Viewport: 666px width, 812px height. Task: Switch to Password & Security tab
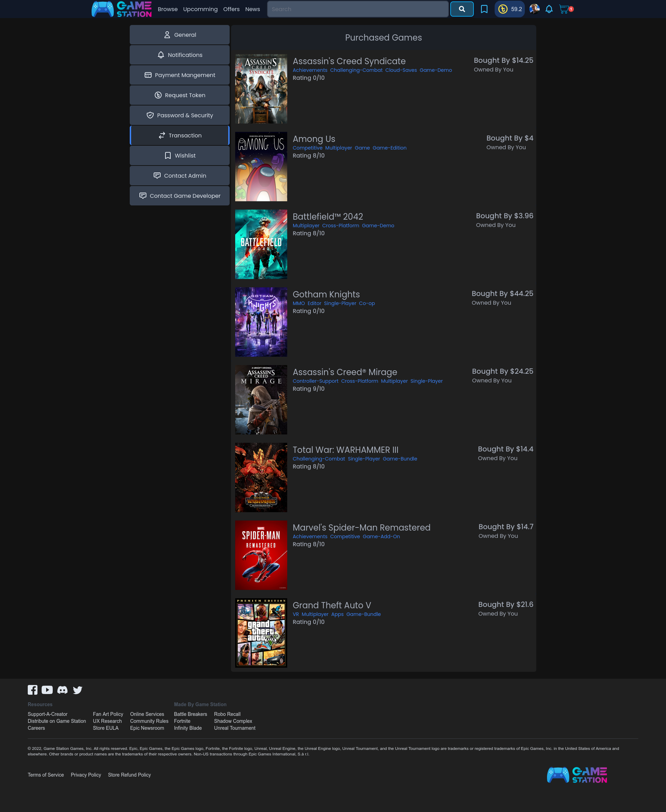tap(180, 116)
